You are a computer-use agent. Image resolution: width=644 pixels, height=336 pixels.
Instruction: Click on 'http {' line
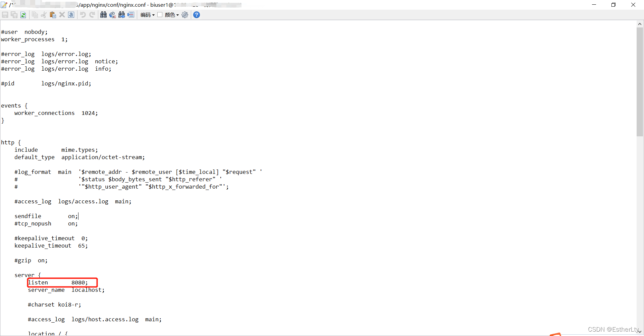tap(11, 143)
